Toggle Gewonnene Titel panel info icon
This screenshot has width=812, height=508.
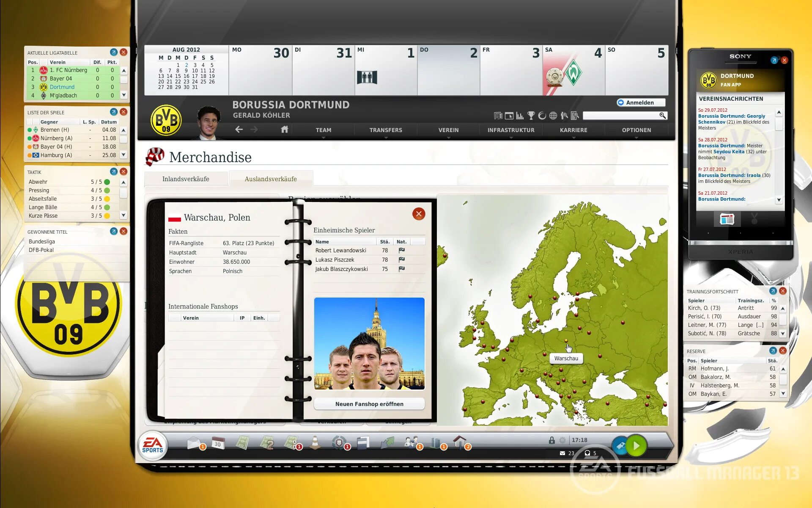pos(114,232)
